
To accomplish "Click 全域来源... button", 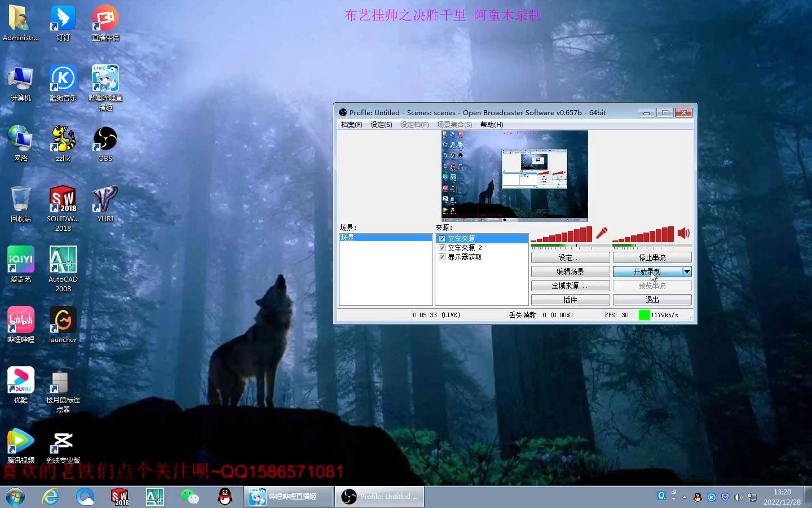I will tap(570, 286).
